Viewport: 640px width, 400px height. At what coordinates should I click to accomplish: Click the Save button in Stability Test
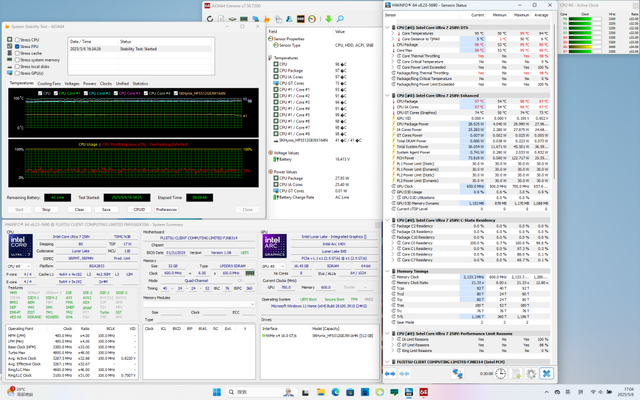[106, 209]
